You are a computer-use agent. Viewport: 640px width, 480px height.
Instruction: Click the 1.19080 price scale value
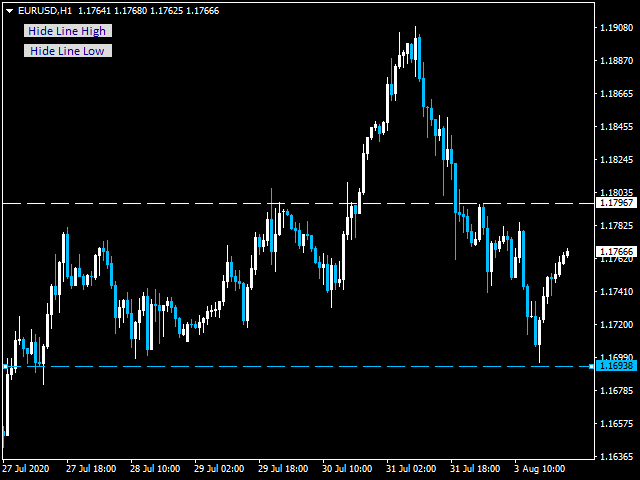click(x=617, y=28)
